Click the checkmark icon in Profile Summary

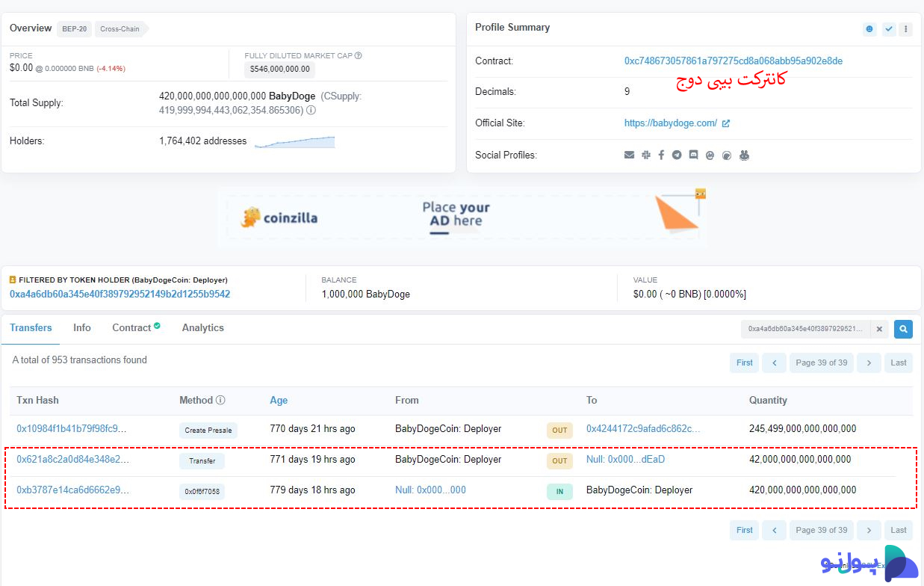click(x=888, y=29)
